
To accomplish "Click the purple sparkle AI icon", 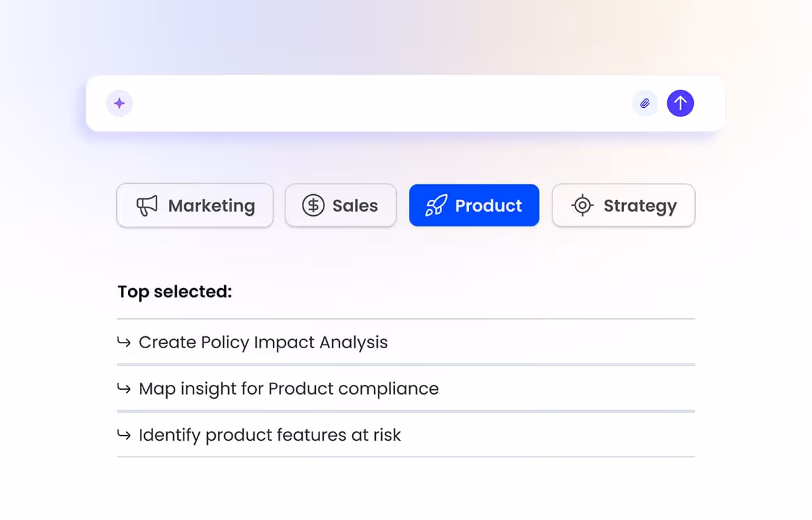I will click(x=119, y=104).
